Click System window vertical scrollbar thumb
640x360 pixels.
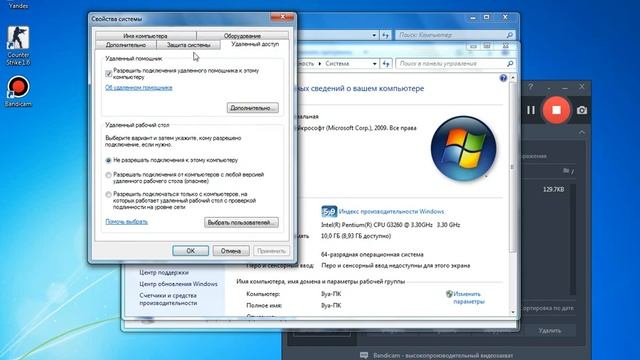(x=513, y=167)
